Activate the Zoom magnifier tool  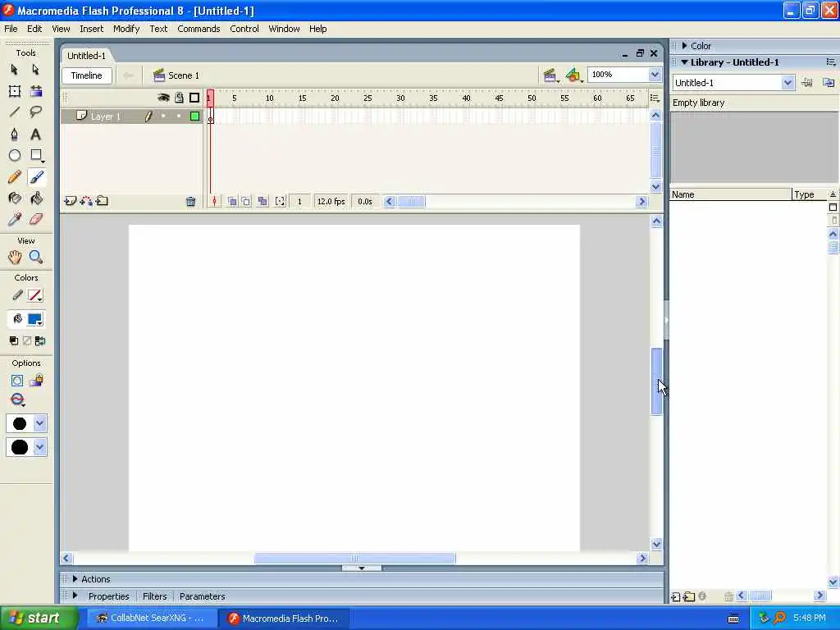click(x=36, y=257)
